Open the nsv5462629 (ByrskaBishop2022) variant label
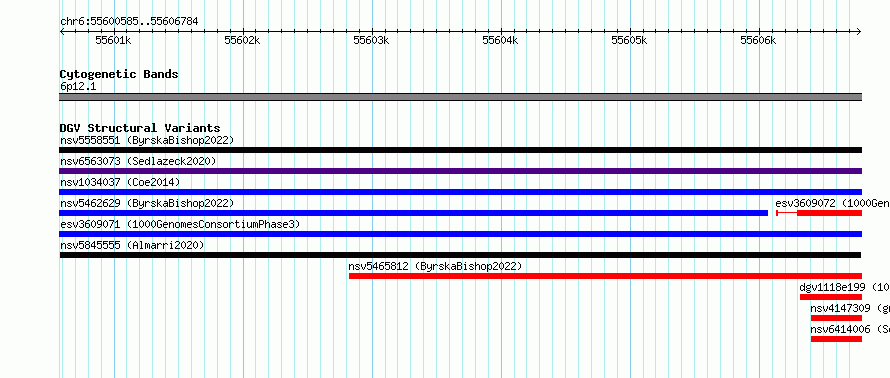Image resolution: width=890 pixels, height=378 pixels. click(x=147, y=203)
